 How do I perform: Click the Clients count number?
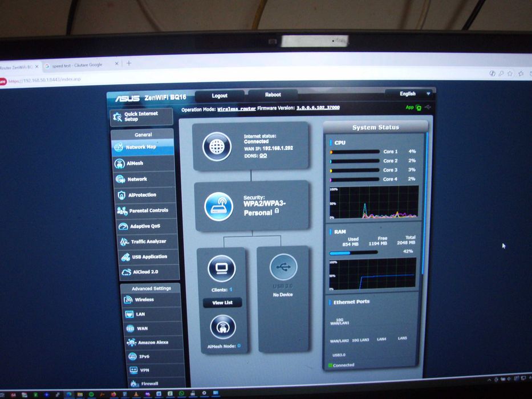[231, 290]
